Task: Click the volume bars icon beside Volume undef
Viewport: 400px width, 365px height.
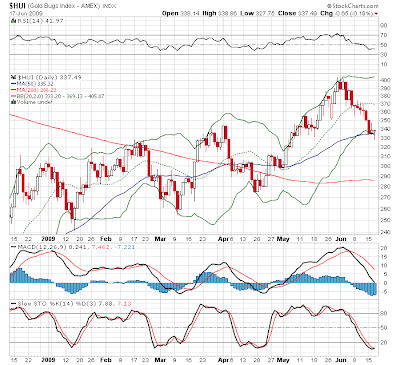Action: [x=13, y=102]
